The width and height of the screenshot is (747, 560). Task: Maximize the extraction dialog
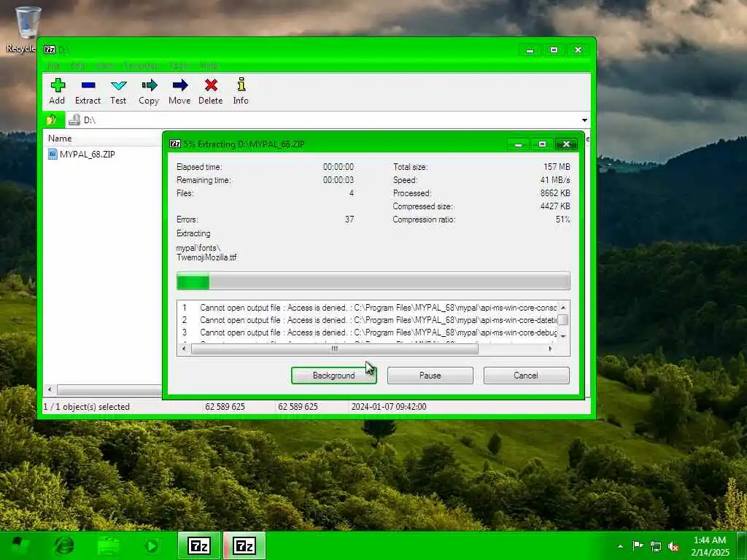(x=542, y=144)
